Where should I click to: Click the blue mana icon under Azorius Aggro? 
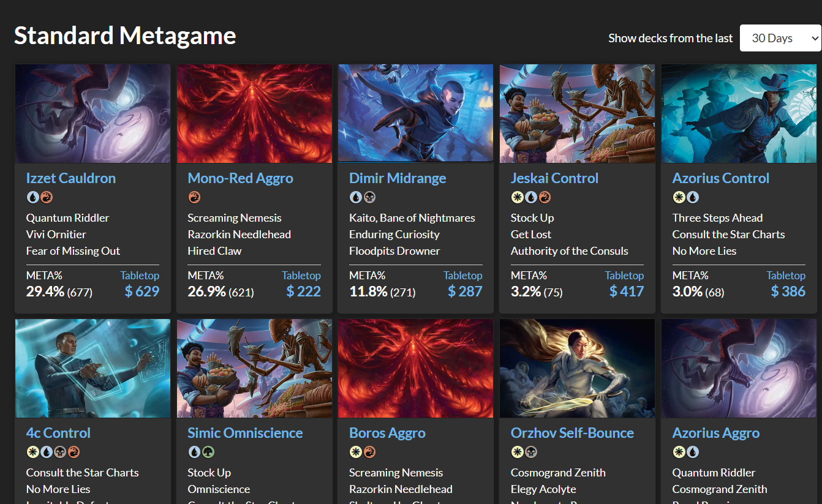click(x=693, y=452)
